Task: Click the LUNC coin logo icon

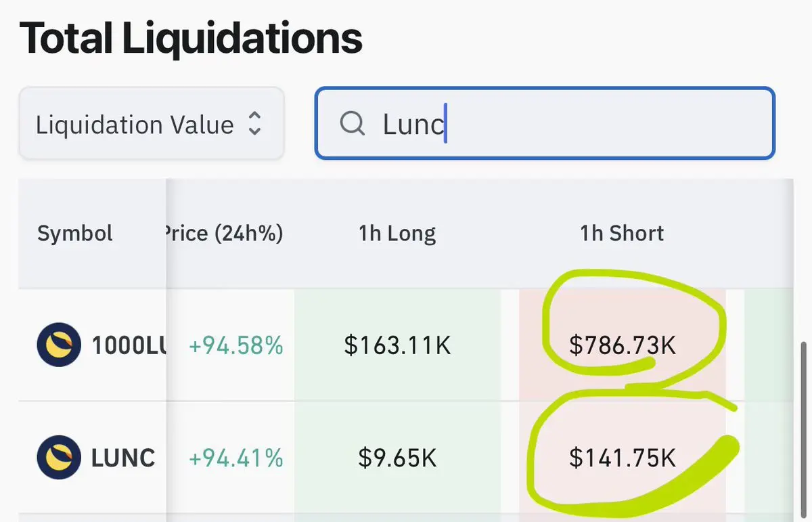Action: (59, 458)
